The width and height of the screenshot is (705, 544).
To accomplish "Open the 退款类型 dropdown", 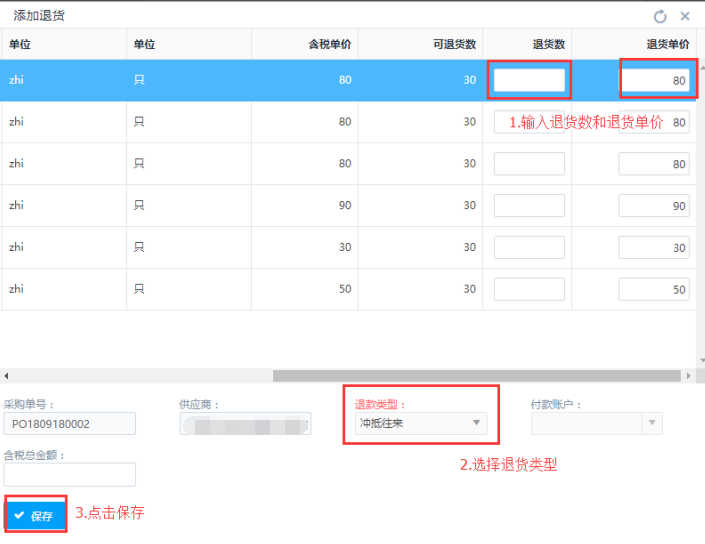I will (x=420, y=423).
